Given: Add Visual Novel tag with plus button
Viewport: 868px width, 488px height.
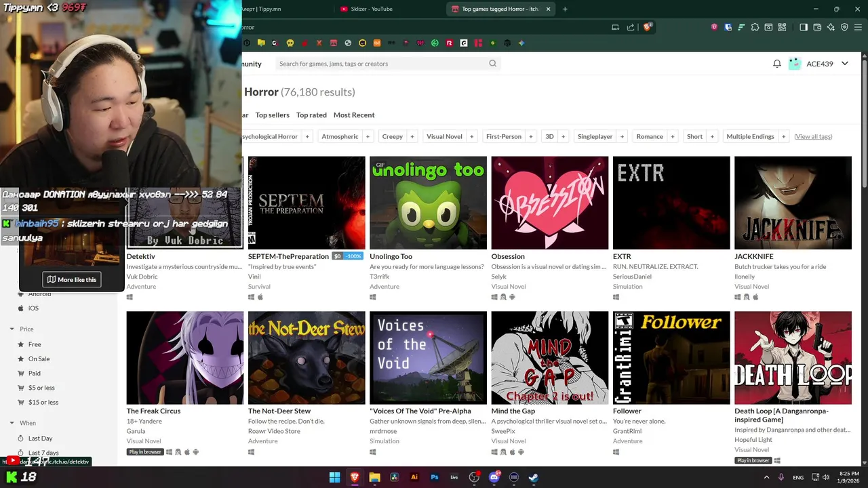Looking at the screenshot, I should [x=471, y=136].
